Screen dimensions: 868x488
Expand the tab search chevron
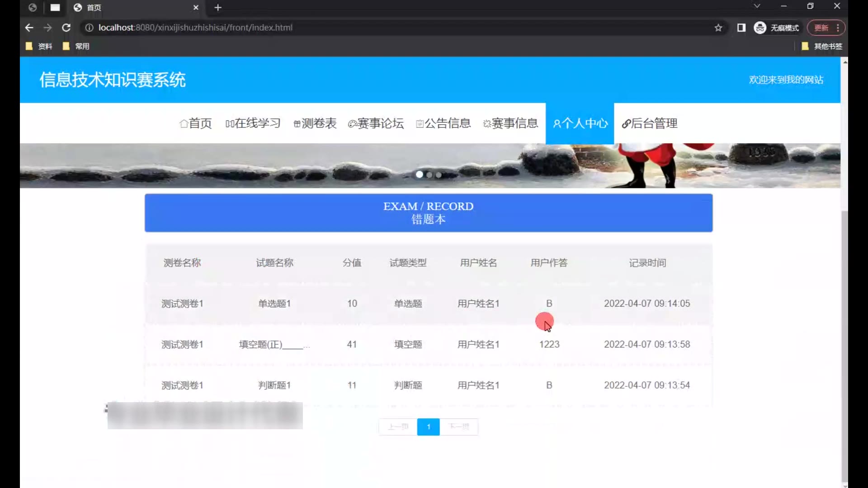(757, 6)
